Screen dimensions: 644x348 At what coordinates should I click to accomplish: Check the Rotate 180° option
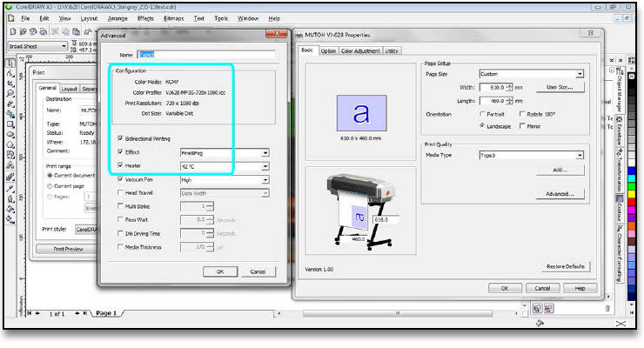522,114
